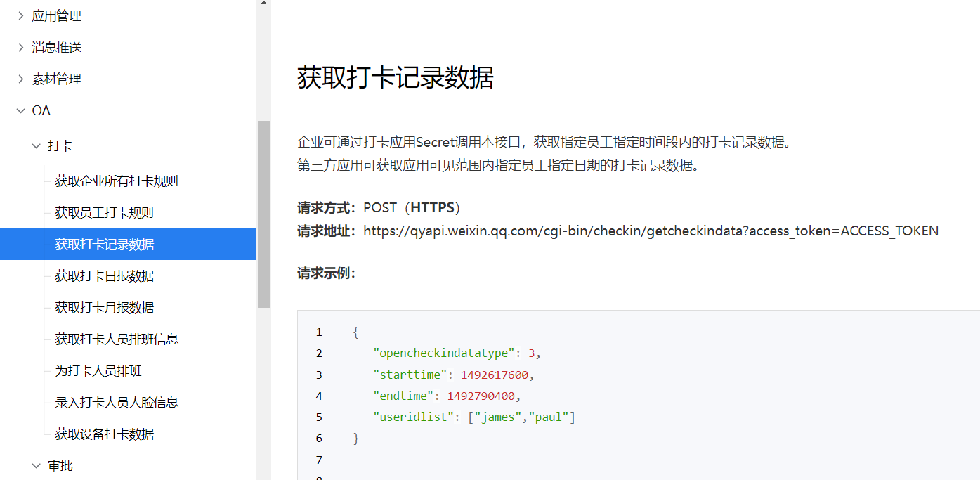
Task: Open 获取设备打卡数据 page
Action: pos(104,434)
